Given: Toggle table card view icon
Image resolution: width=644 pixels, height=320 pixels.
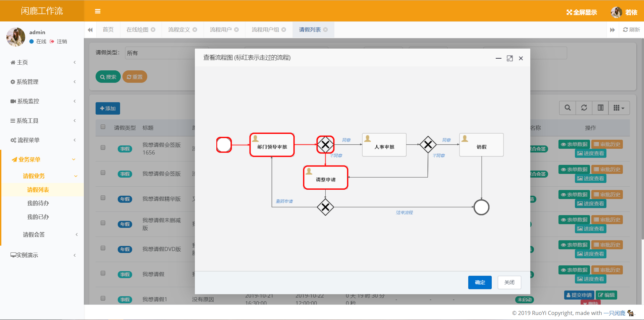Looking at the screenshot, I should point(600,108).
